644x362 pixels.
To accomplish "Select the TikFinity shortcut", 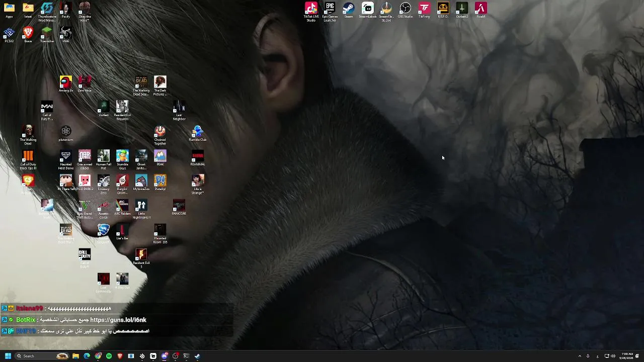I will (424, 10).
